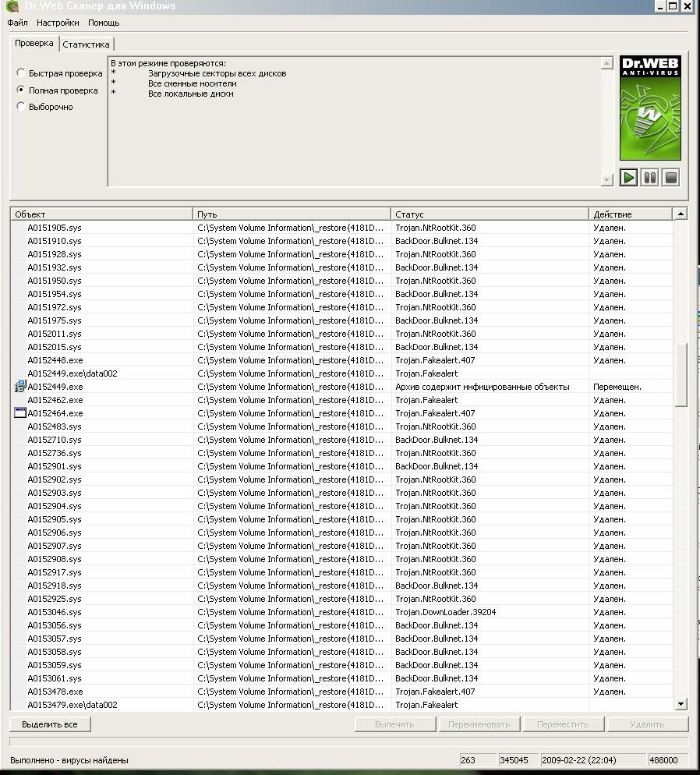Viewport: 700px width, 775px height.
Task: Choose the Выборочно scan mode
Action: click(22, 107)
